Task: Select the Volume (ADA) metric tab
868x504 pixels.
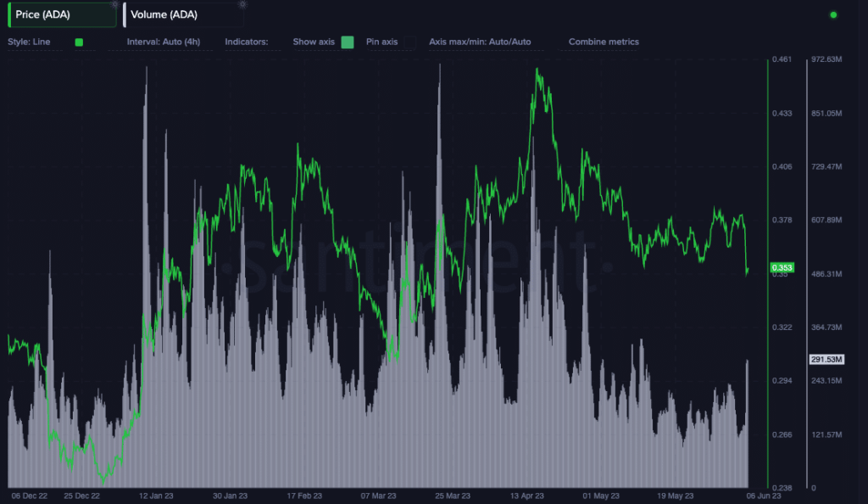Action: coord(181,14)
